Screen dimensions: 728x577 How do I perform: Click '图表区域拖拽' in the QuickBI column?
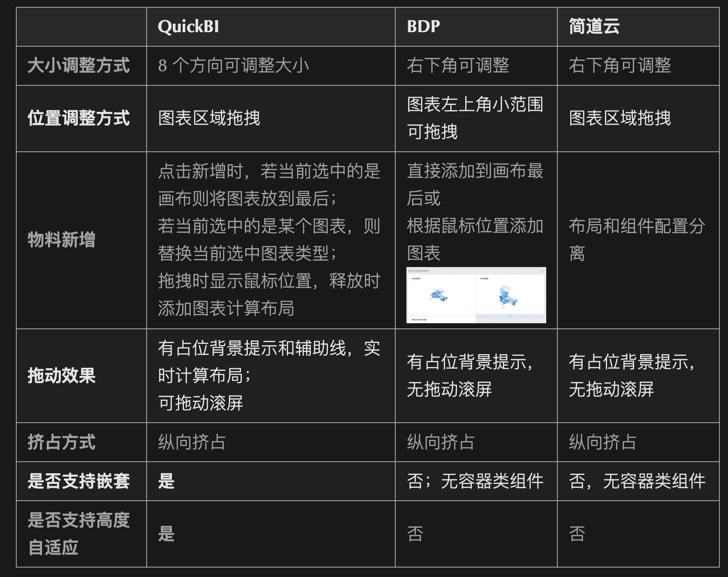click(209, 118)
